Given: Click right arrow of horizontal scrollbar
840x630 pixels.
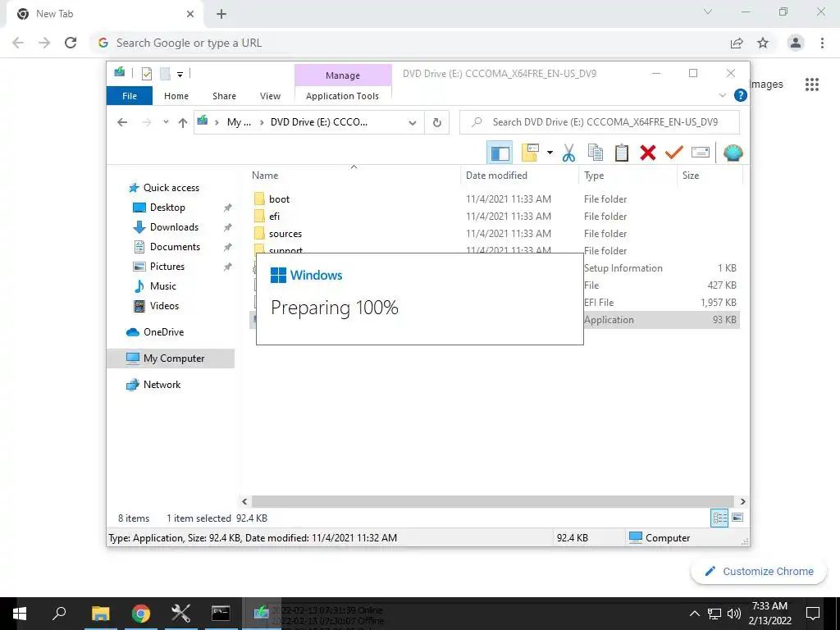Looking at the screenshot, I should pyautogui.click(x=742, y=501).
